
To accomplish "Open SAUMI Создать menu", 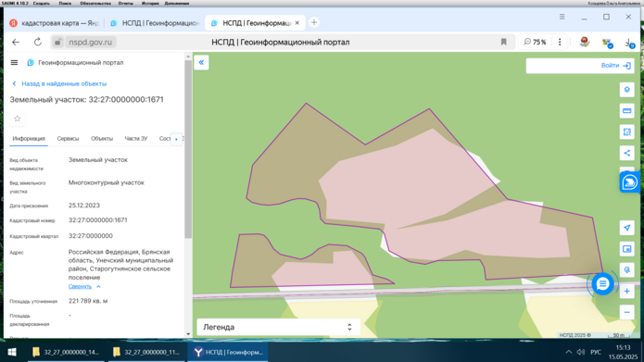I will click(x=41, y=4).
